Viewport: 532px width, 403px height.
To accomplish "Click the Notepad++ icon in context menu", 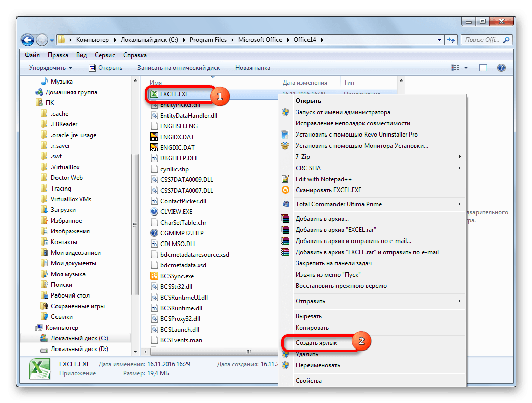I will click(x=285, y=179).
